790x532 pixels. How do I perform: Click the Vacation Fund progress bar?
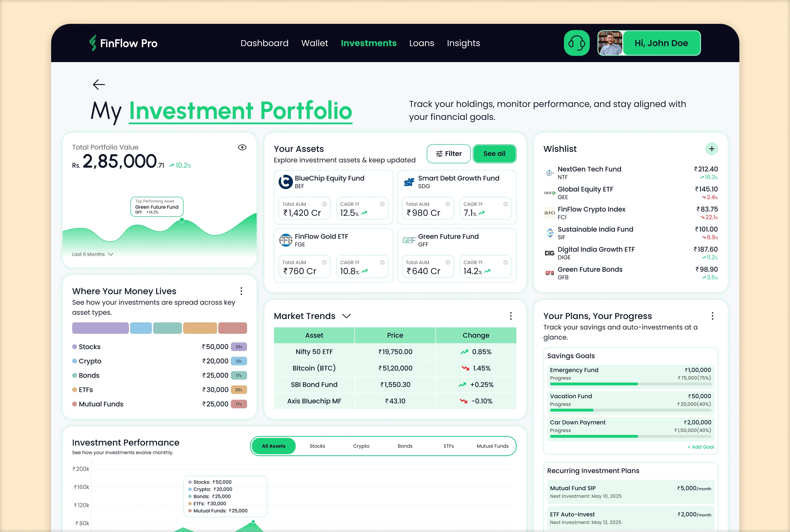pos(630,410)
